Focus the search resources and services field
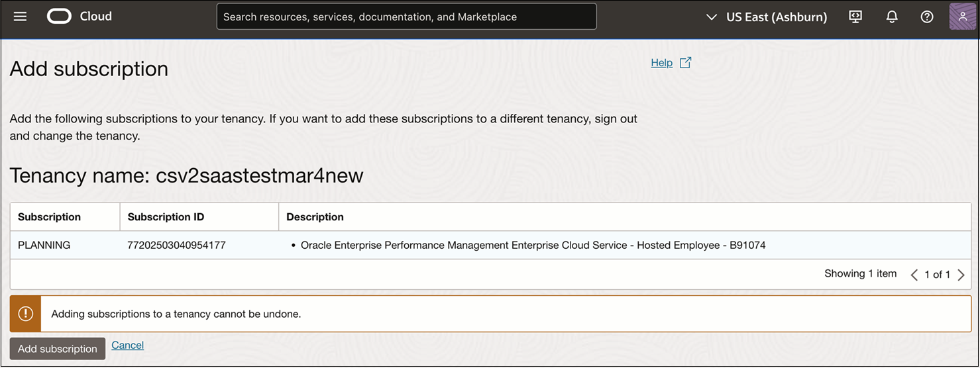980x368 pixels. (406, 17)
